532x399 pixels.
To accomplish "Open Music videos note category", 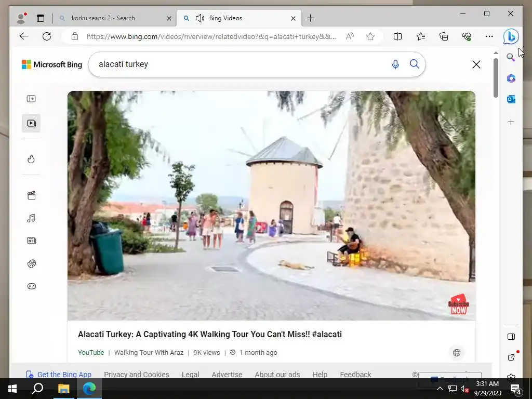I will click(31, 218).
